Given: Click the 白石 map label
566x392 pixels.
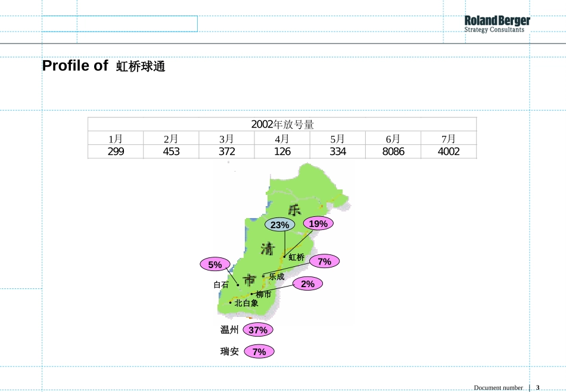Looking at the screenshot, I should [221, 284].
